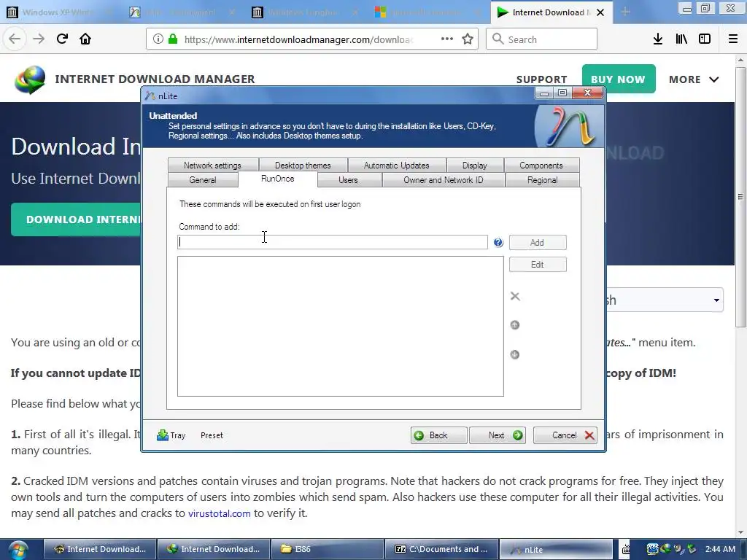Click the Firefox Search box
This screenshot has height=560, width=747.
click(x=541, y=39)
